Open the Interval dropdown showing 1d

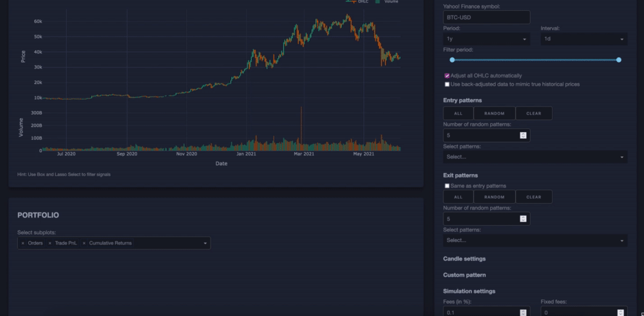[x=583, y=39]
